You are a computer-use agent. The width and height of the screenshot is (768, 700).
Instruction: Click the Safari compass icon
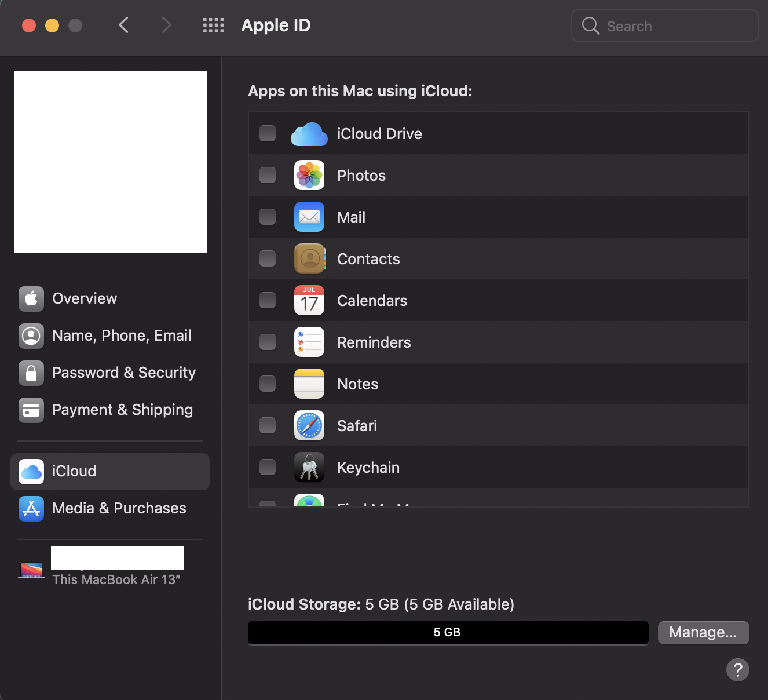[309, 425]
